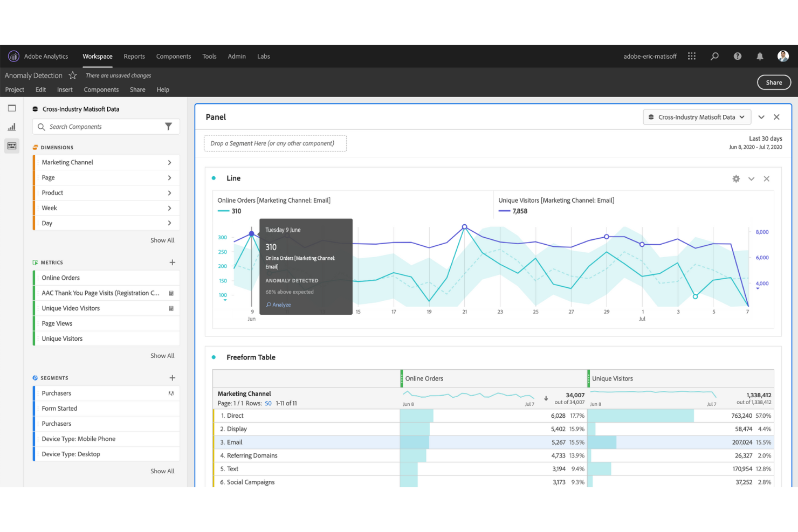This screenshot has width=798, height=532.
Task: Open the help question mark icon
Action: pos(738,56)
